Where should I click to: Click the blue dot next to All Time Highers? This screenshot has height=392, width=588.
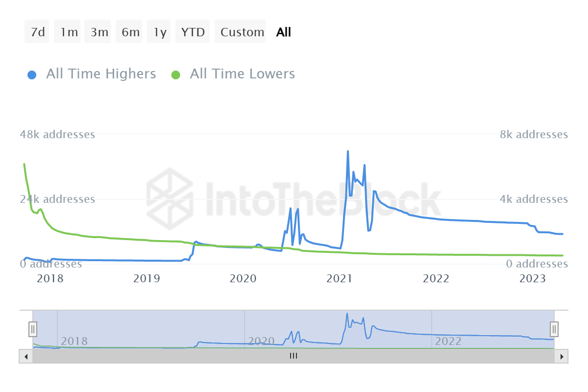(x=32, y=73)
